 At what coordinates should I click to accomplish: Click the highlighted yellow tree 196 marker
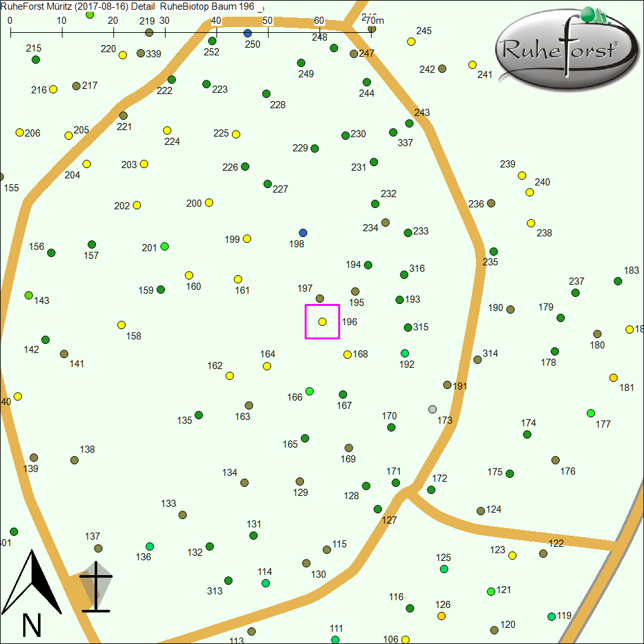(x=322, y=321)
